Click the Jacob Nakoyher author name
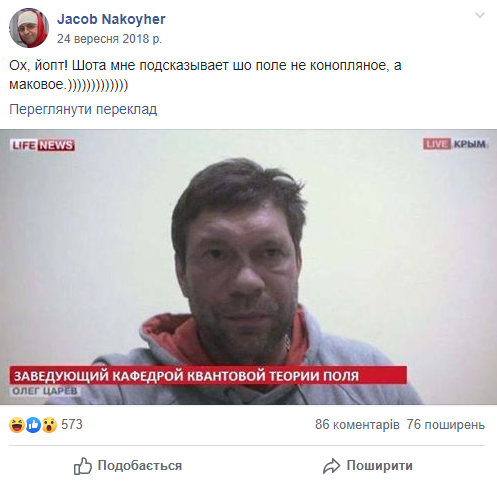 tap(111, 19)
